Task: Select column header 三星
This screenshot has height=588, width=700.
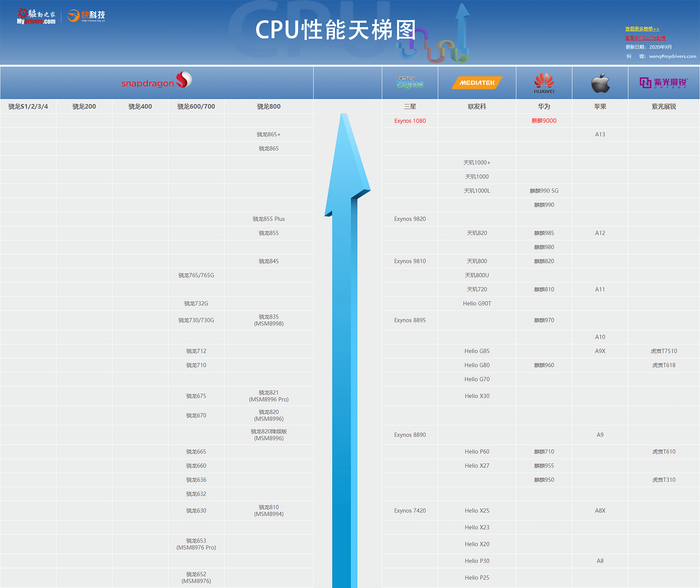Action: (410, 106)
